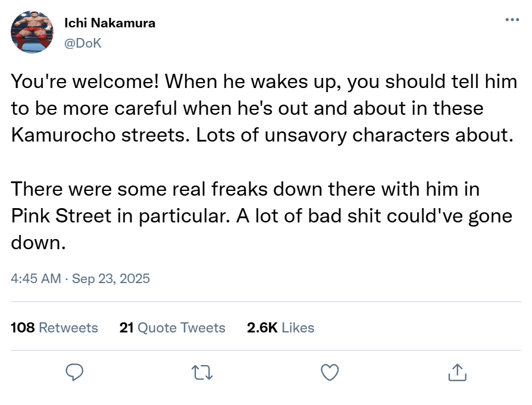Click the share upload icon
532x405 pixels.
(456, 372)
